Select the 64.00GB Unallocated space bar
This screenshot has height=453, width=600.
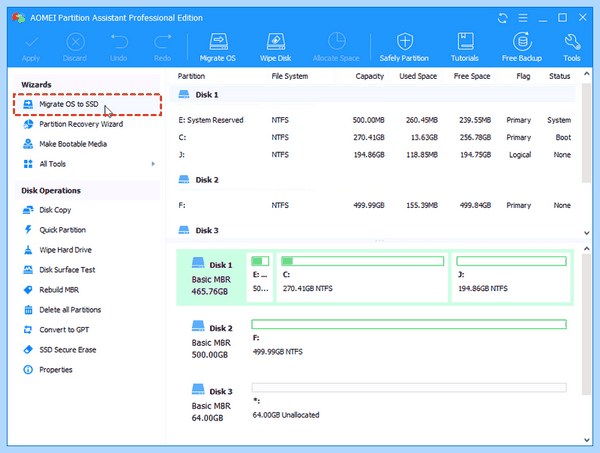(x=409, y=388)
